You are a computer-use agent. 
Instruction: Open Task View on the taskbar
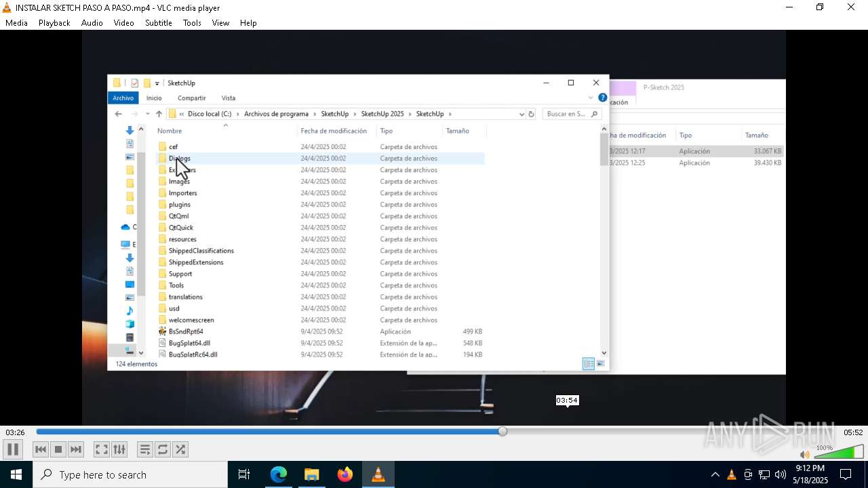244,474
